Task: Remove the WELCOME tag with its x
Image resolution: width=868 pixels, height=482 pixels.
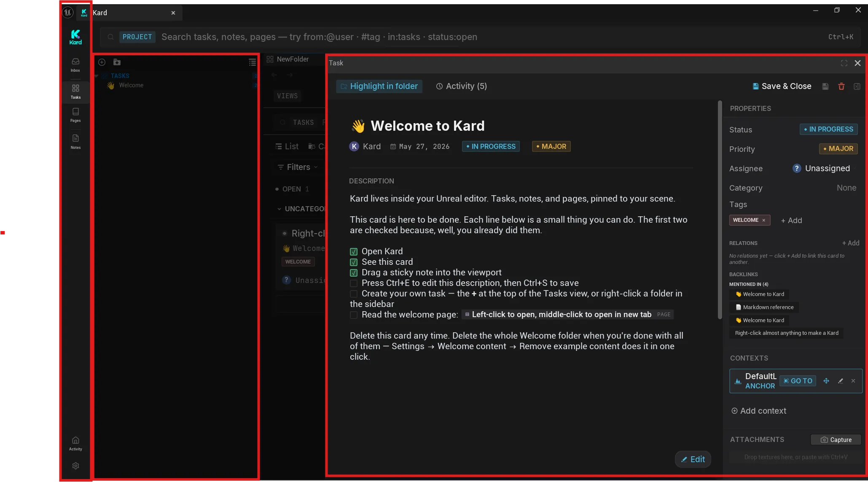Action: (763, 220)
